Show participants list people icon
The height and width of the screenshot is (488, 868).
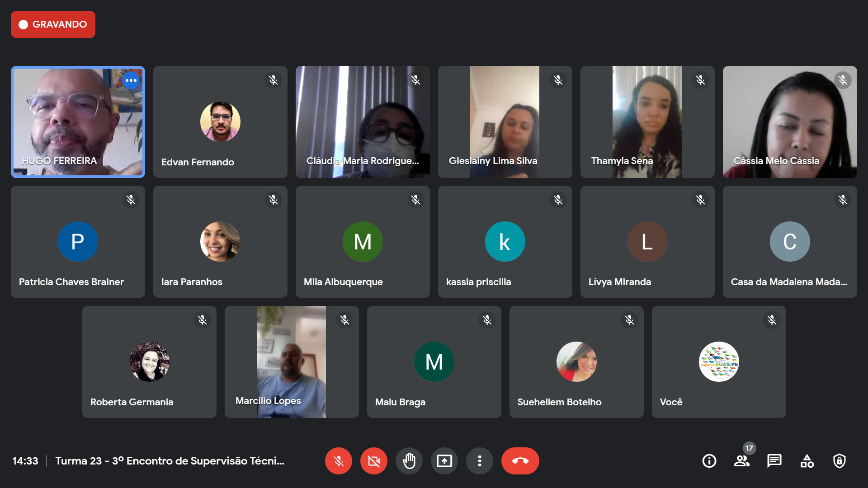click(741, 461)
